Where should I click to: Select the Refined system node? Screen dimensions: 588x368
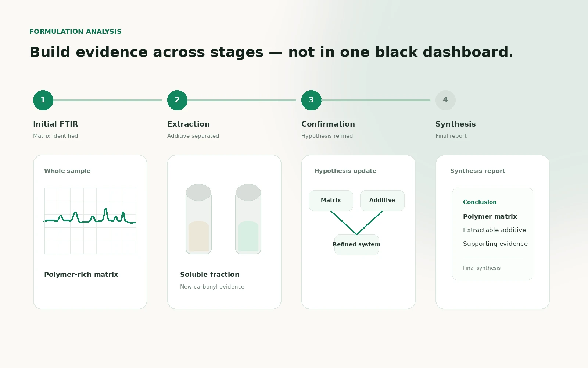356,245
